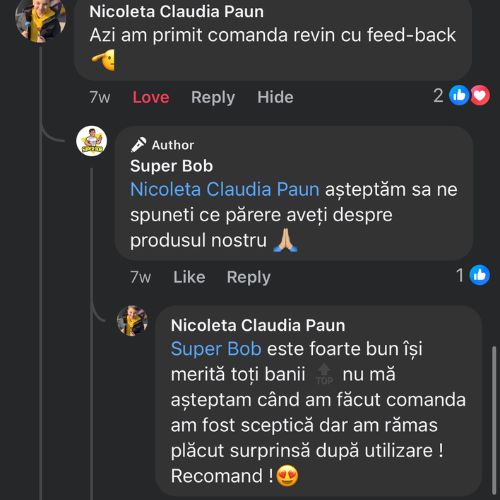The height and width of the screenshot is (500, 500).
Task: View the reaction count 2 on first comment
Action: 438,96
